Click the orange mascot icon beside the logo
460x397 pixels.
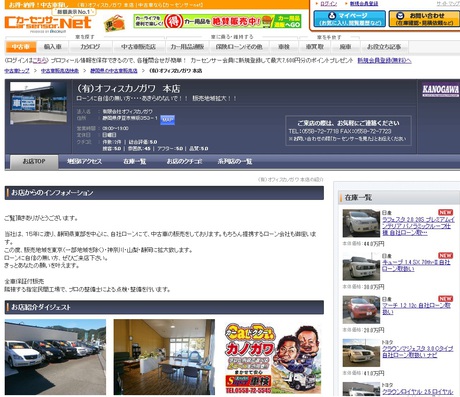[x=114, y=23]
